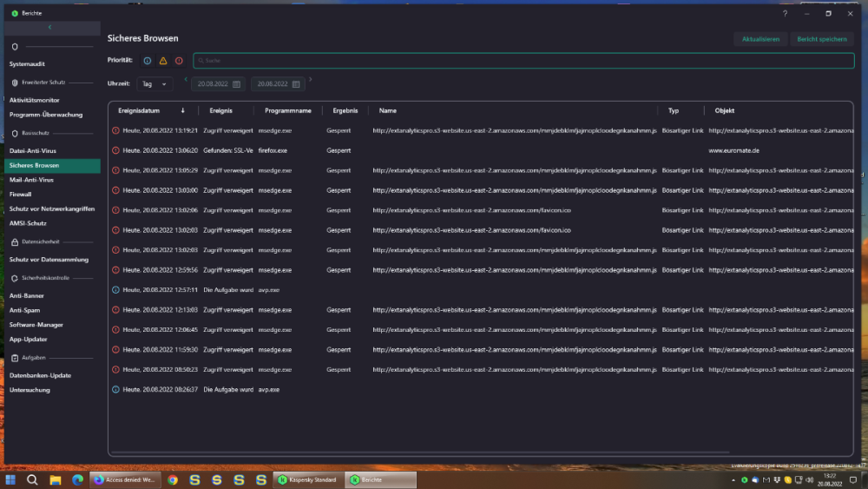Image resolution: width=868 pixels, height=489 pixels.
Task: Click the critical icon on the 12:59:56 row
Action: [115, 270]
